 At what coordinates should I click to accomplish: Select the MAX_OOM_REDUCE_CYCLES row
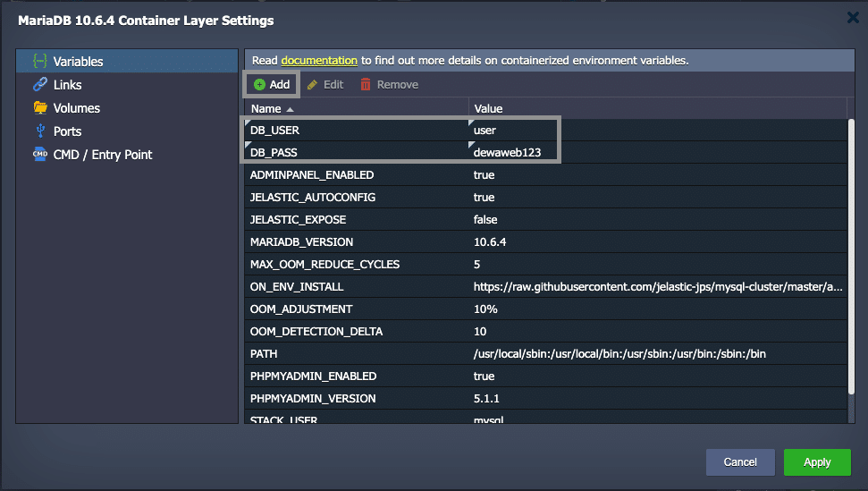[546, 264]
